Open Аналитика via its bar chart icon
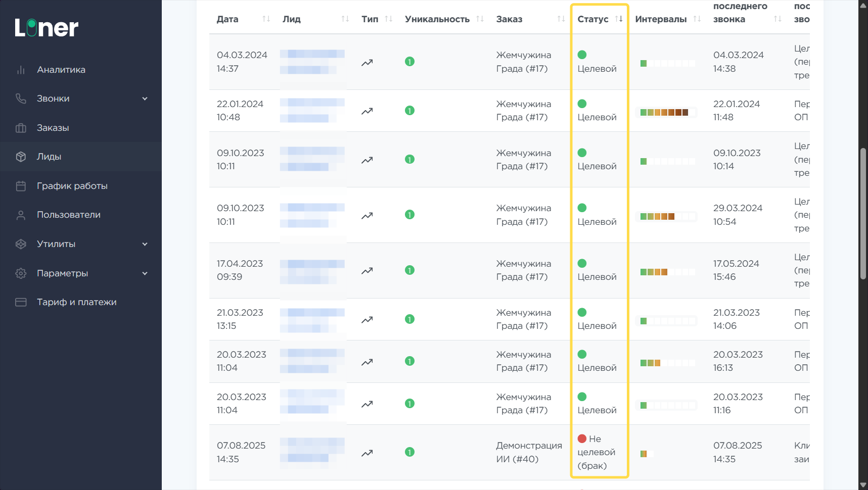This screenshot has height=490, width=868. 21,70
